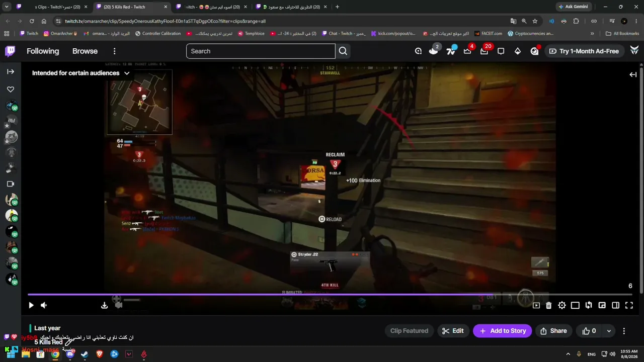Viewport: 644px width, 362px height.
Task: Click the address bar URL
Action: pos(165,21)
